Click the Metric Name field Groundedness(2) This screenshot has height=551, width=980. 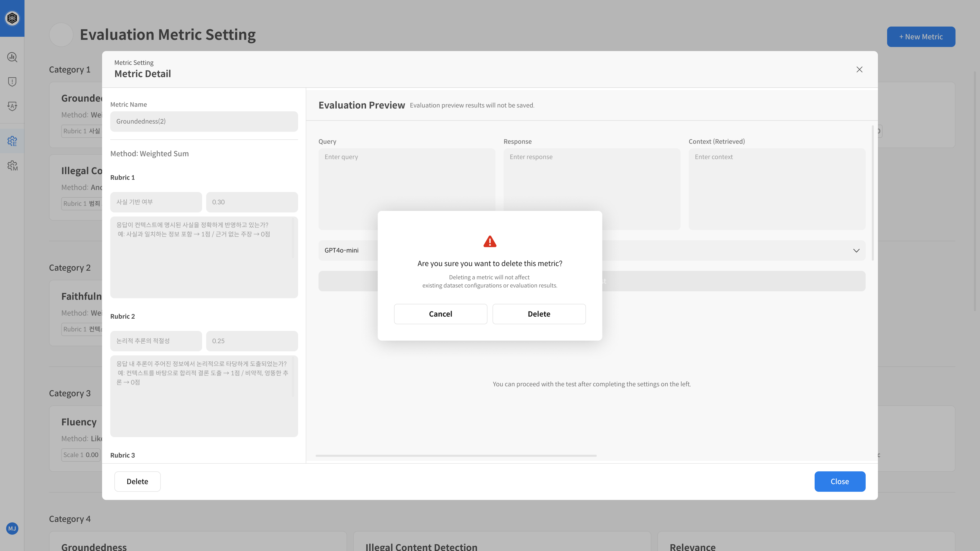pos(204,121)
